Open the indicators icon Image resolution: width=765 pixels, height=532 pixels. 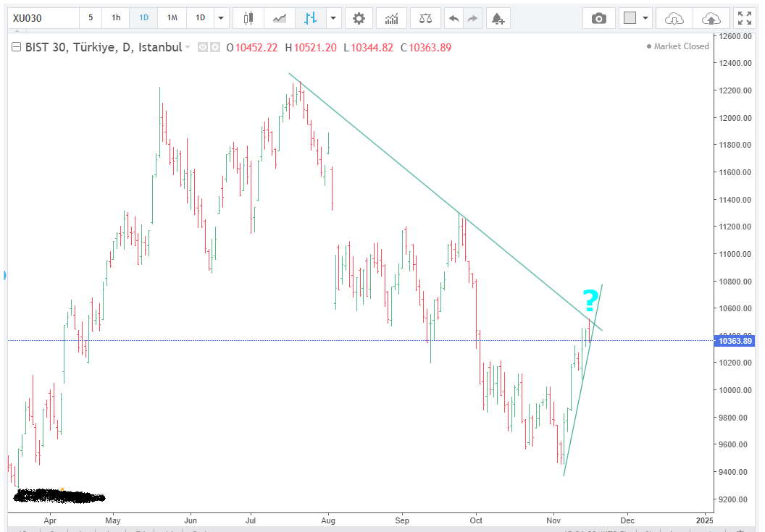pos(391,18)
